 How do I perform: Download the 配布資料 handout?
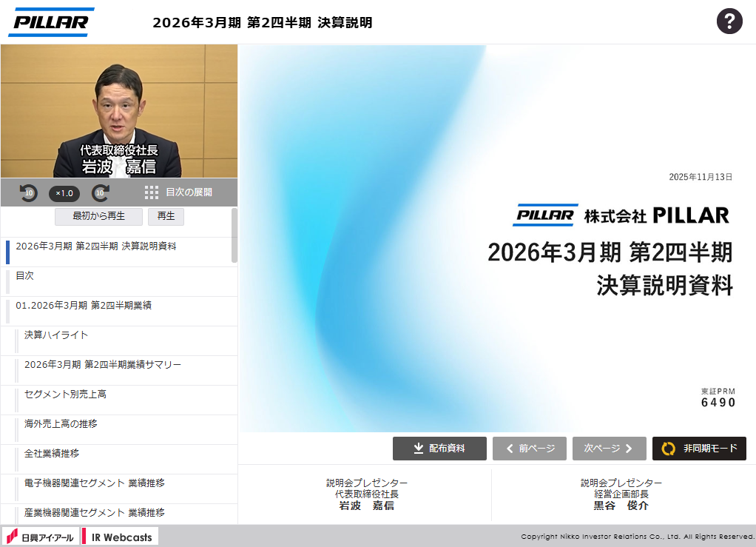coord(439,449)
